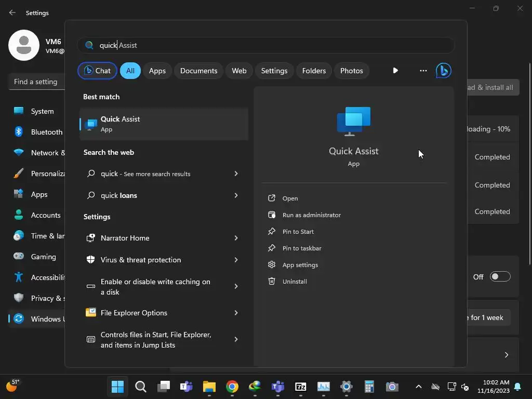Image resolution: width=532 pixels, height=399 pixels.
Task: Open Accounts in Settings sidebar
Action: [x=37, y=215]
